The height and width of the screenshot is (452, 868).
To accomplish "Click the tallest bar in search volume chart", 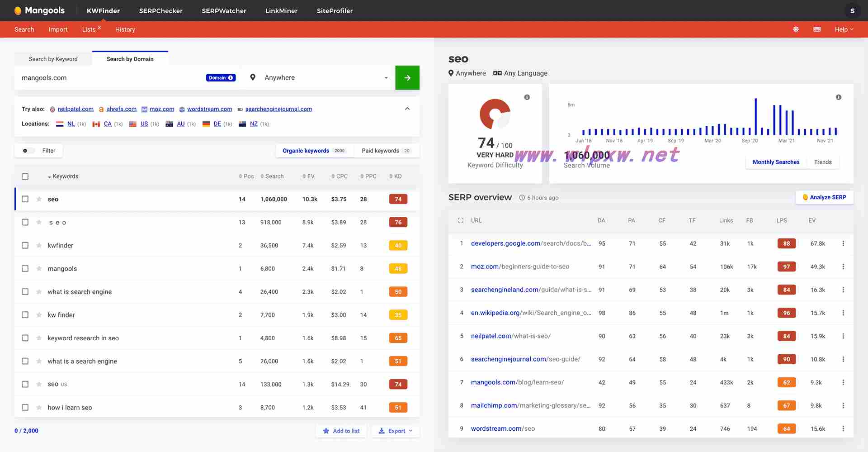I will point(755,117).
